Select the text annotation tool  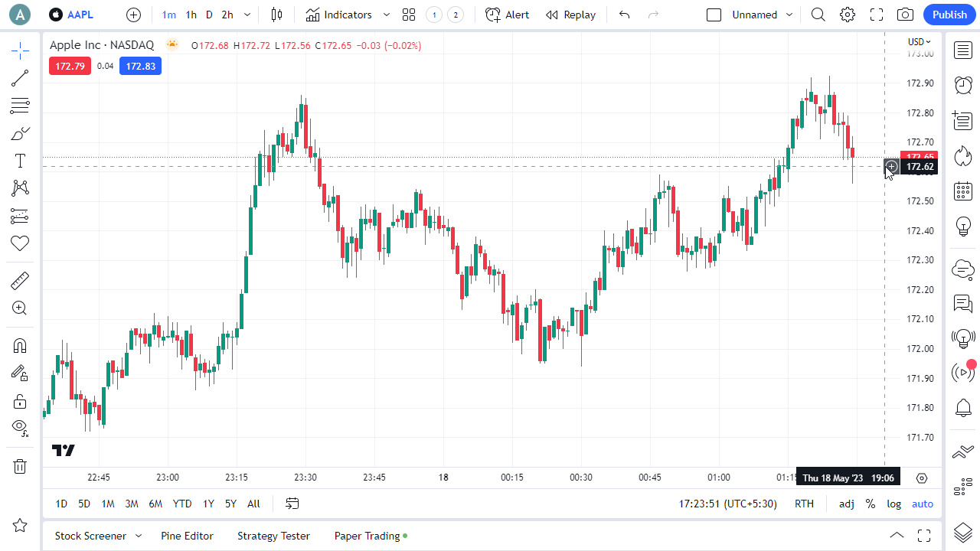[20, 161]
